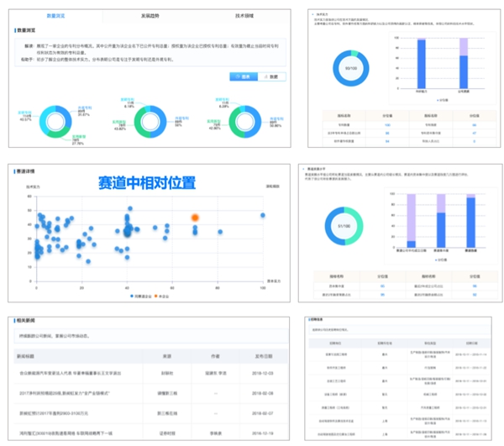Click the rightmost patent distribution donut chart
Screen dimensions: 504x446
[240, 121]
